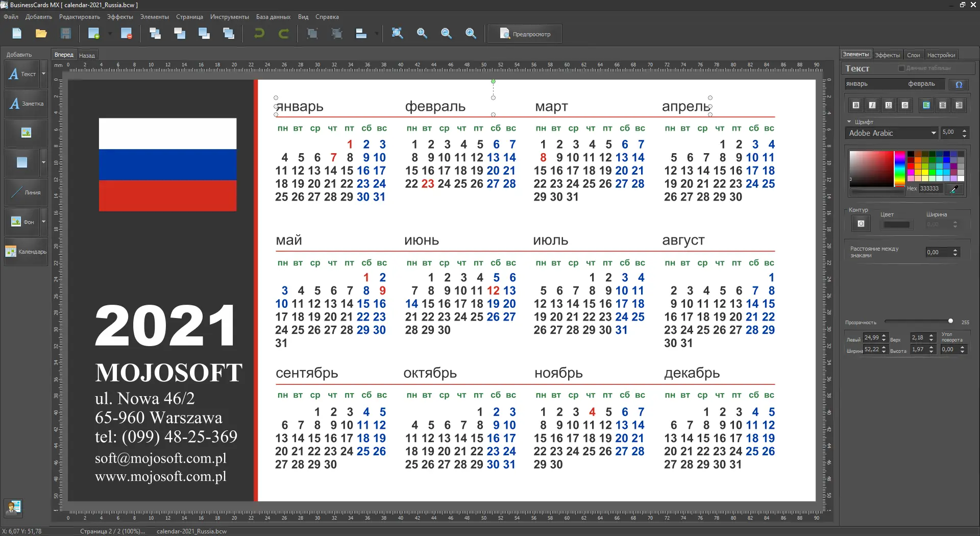This screenshot has height=536, width=980.
Task: Add a shape using the rectangle tool
Action: [x=22, y=162]
